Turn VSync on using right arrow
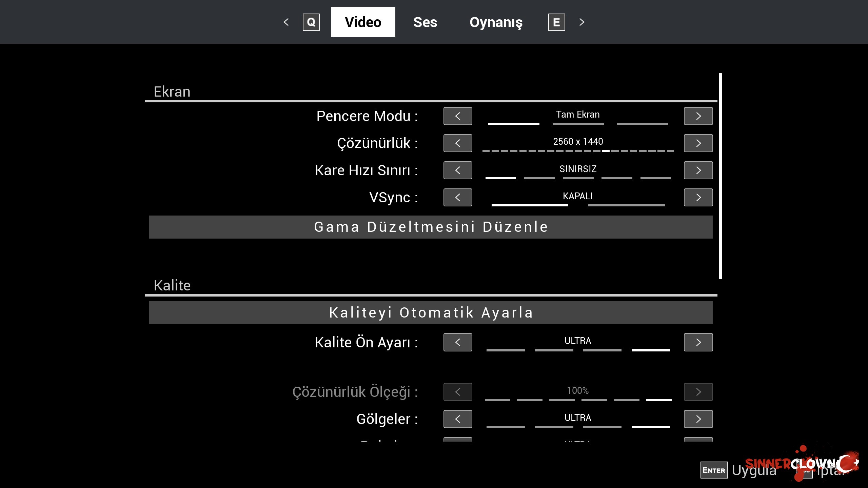The width and height of the screenshot is (868, 488). coord(698,198)
